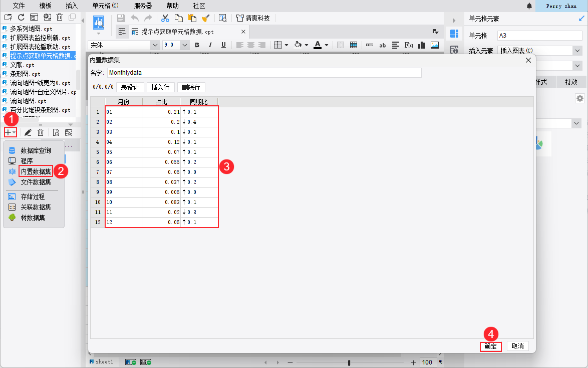588x368 pixels.
Task: Cut with the scissors icon
Action: (x=165, y=18)
